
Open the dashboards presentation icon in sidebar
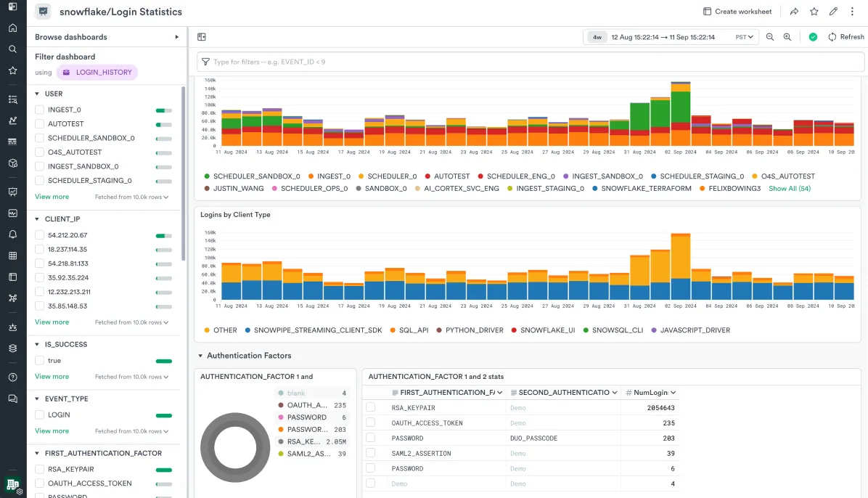click(x=13, y=192)
